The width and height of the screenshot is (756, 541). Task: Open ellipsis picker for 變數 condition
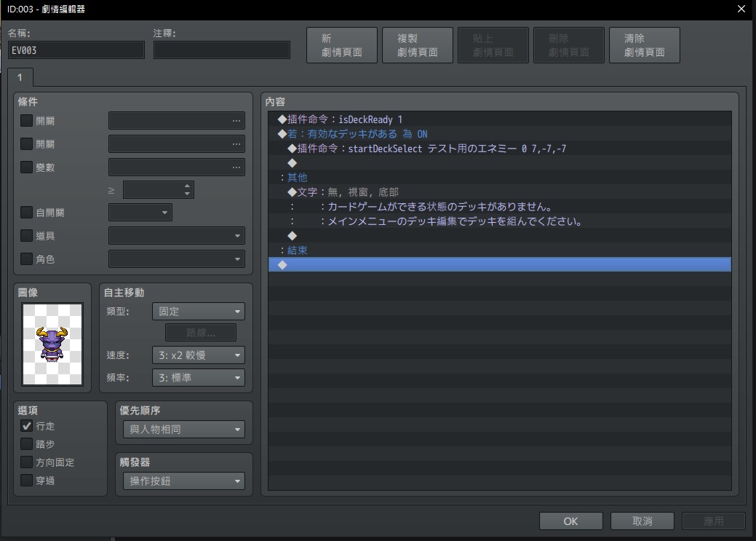[236, 167]
